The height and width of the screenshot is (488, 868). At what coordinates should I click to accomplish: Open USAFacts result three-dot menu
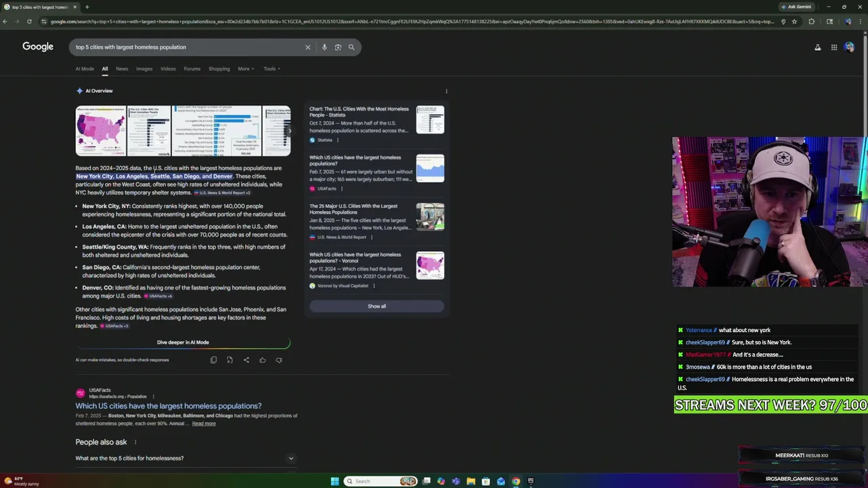(153, 396)
